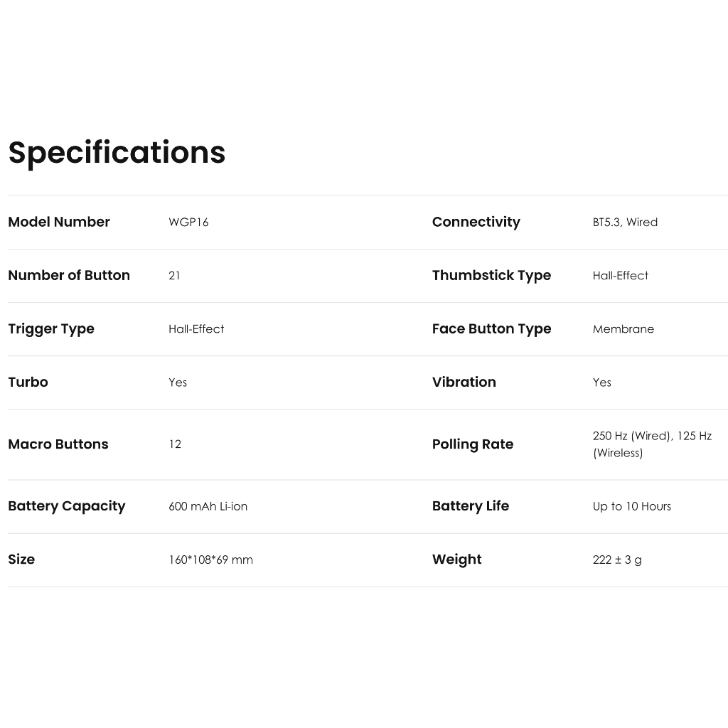Click the Number of Button label
Screen dimensions: 728x728
click(x=69, y=275)
